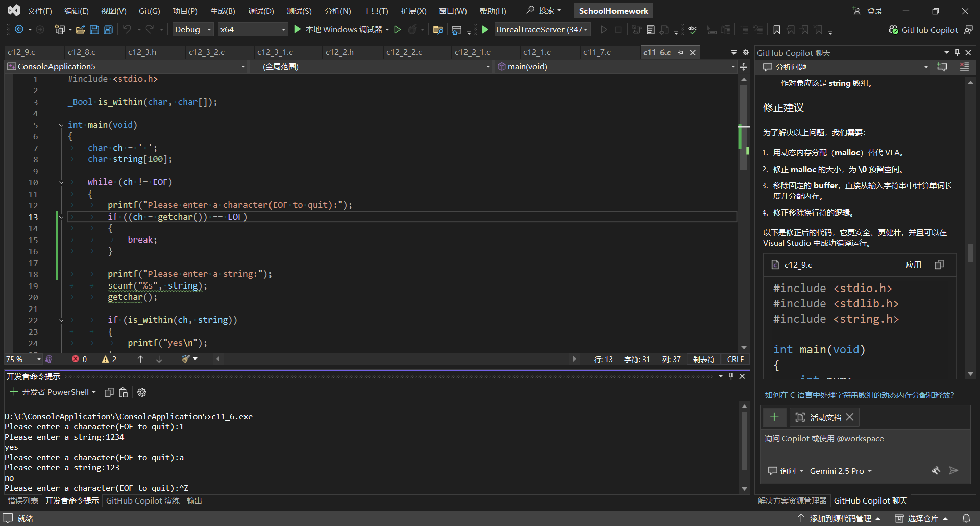980x526 pixels.
Task: Click the copy icon in the terminal toolbar
Action: [109, 392]
